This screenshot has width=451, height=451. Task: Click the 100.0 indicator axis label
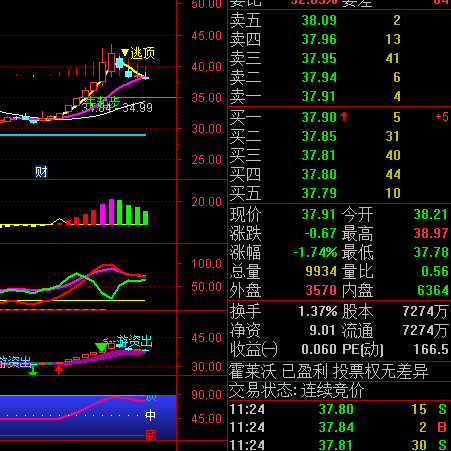tap(206, 264)
